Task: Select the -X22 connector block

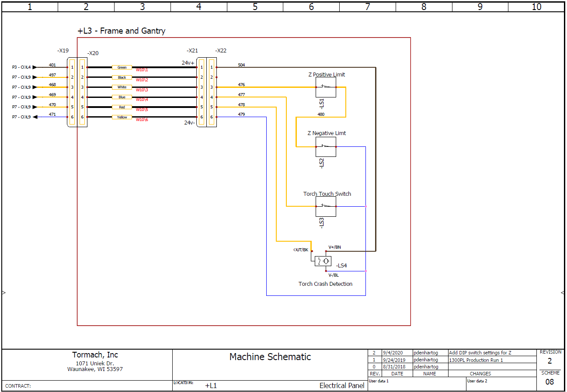Action: 213,92
